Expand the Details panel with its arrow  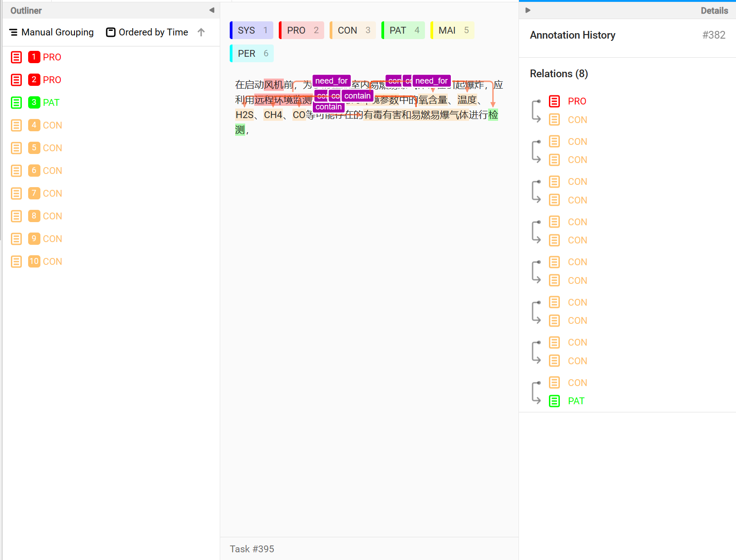tap(528, 10)
